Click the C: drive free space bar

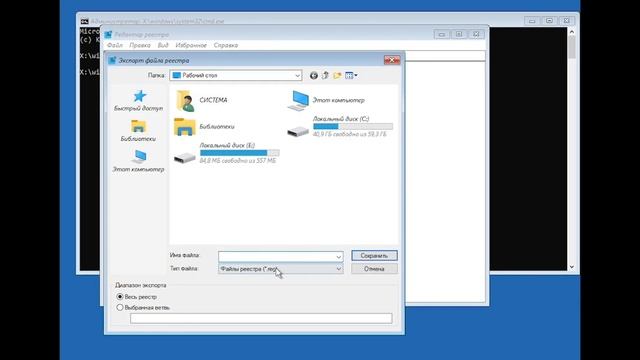point(353,127)
